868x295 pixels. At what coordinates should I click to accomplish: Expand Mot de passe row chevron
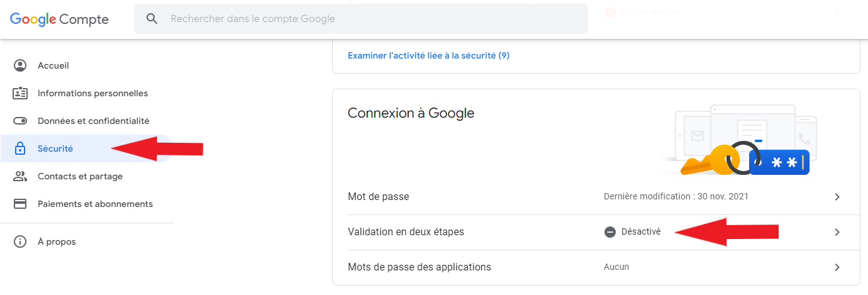click(x=837, y=197)
